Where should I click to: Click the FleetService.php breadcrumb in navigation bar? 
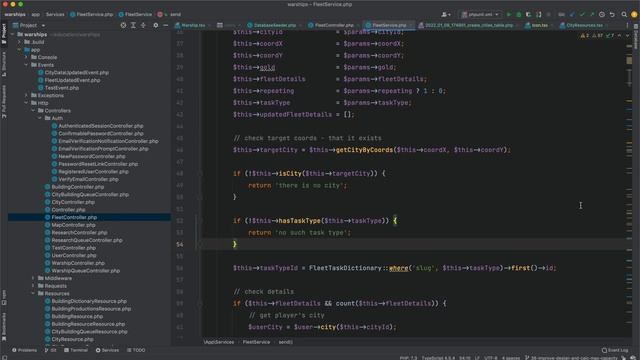click(x=91, y=14)
